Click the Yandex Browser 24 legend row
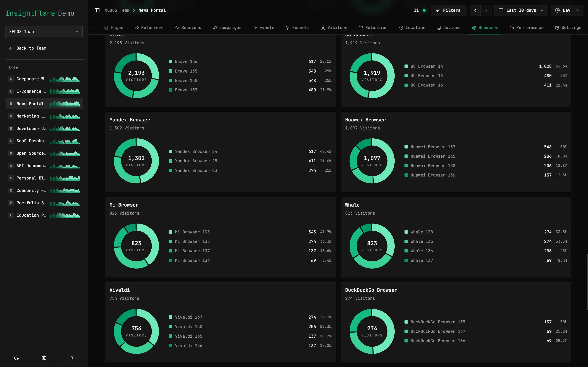This screenshot has width=588, height=367. pyautogui.click(x=250, y=151)
